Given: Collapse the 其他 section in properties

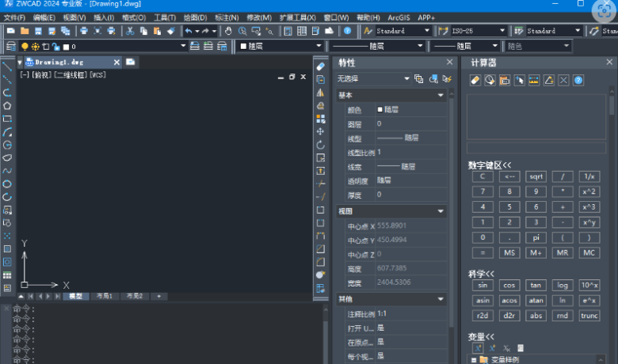Looking at the screenshot, I should (441, 299).
